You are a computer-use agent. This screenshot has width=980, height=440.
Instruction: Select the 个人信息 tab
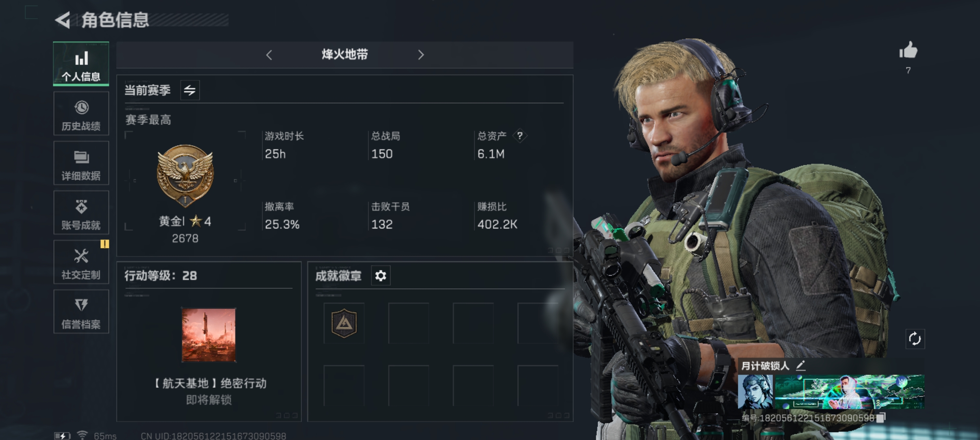point(81,64)
